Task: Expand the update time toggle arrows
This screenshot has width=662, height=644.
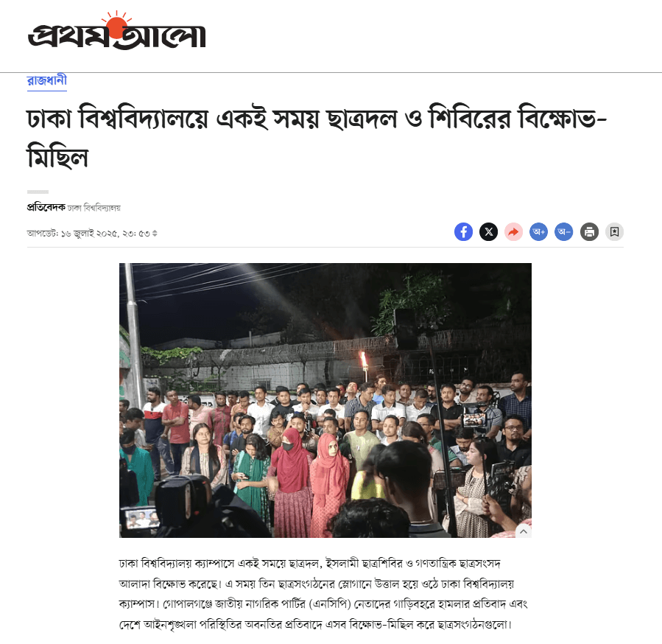Action: [x=155, y=234]
